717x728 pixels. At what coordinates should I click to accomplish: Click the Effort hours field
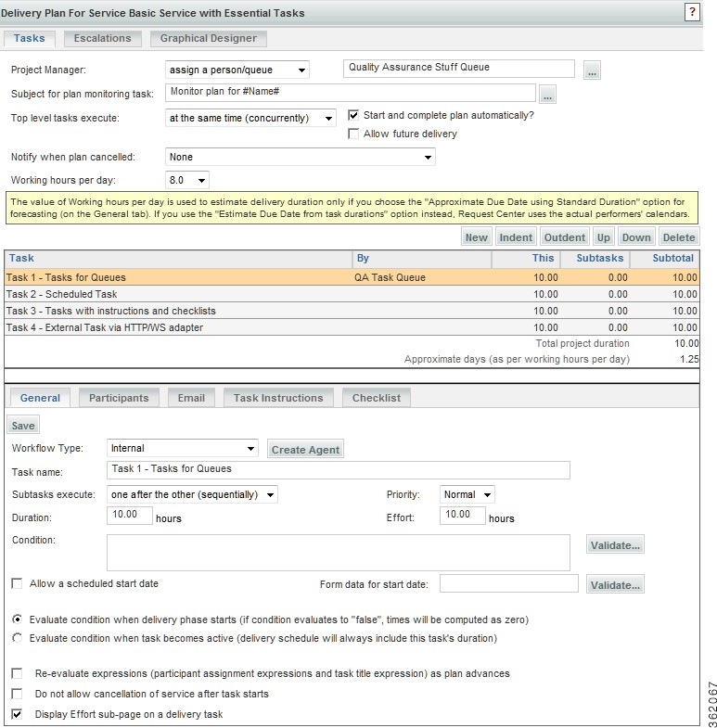pos(463,516)
